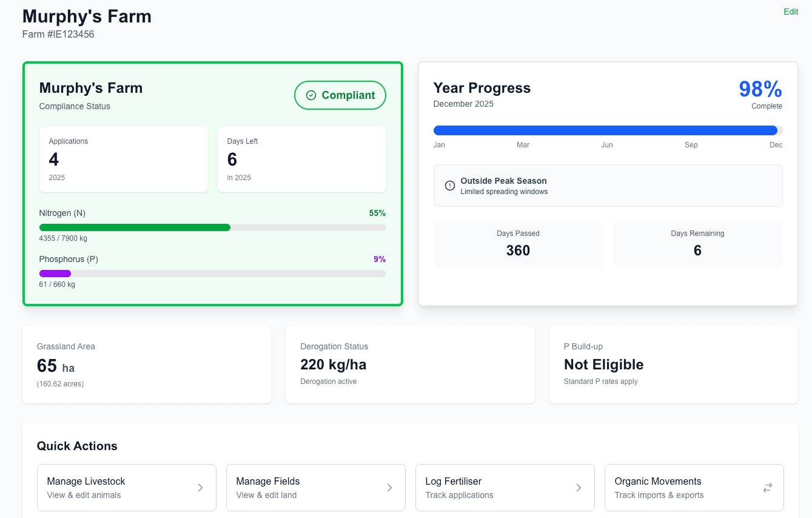Toggle the Derogation Status card

click(x=410, y=364)
